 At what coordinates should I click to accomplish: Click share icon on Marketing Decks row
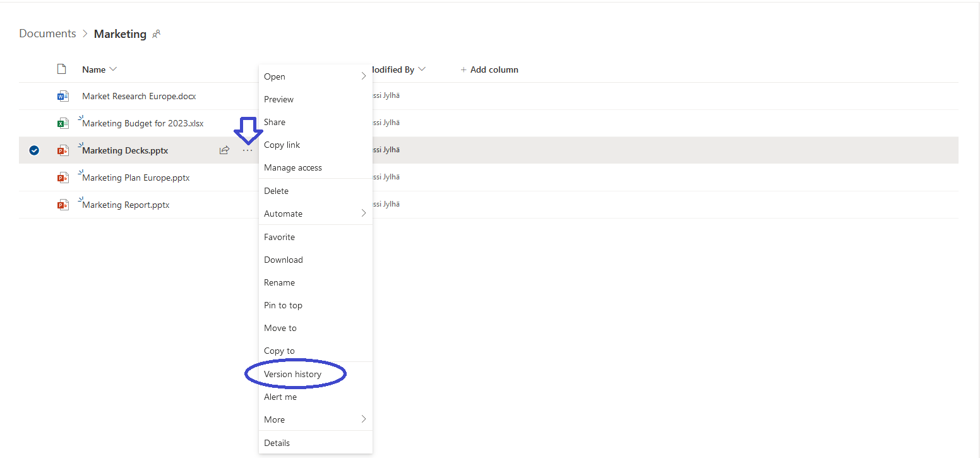[x=224, y=150]
